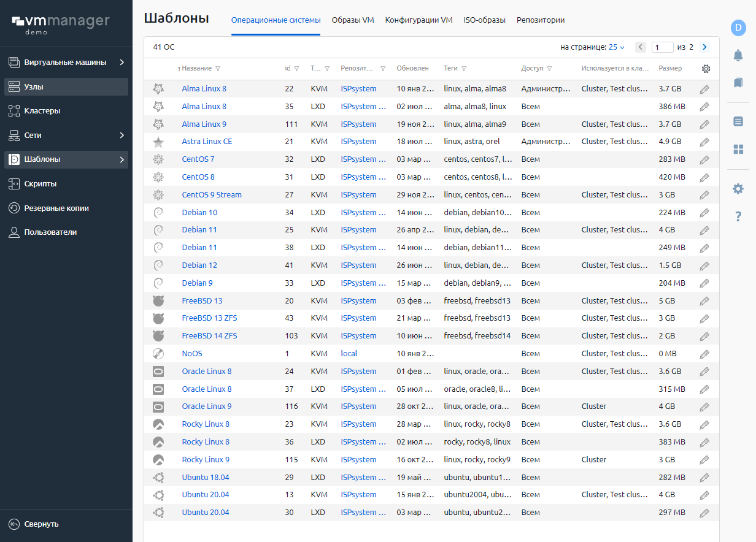
Task: Edit the Astra Linux CE template with pencil icon
Action: (x=704, y=142)
